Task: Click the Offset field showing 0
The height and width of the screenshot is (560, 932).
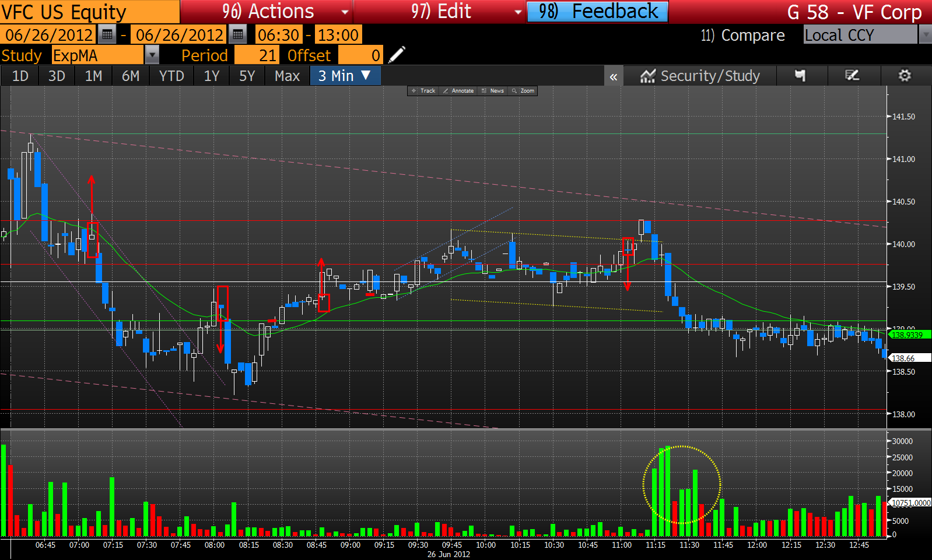Action: click(360, 55)
